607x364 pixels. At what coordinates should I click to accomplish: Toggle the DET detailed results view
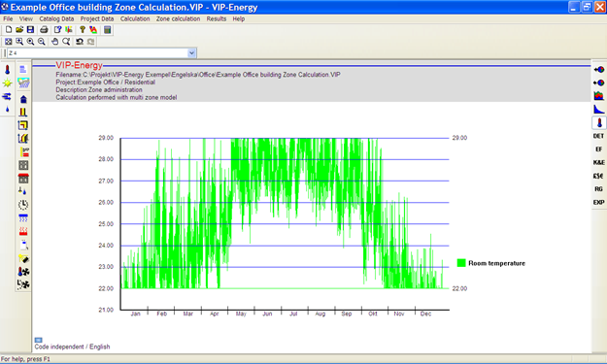(x=598, y=136)
